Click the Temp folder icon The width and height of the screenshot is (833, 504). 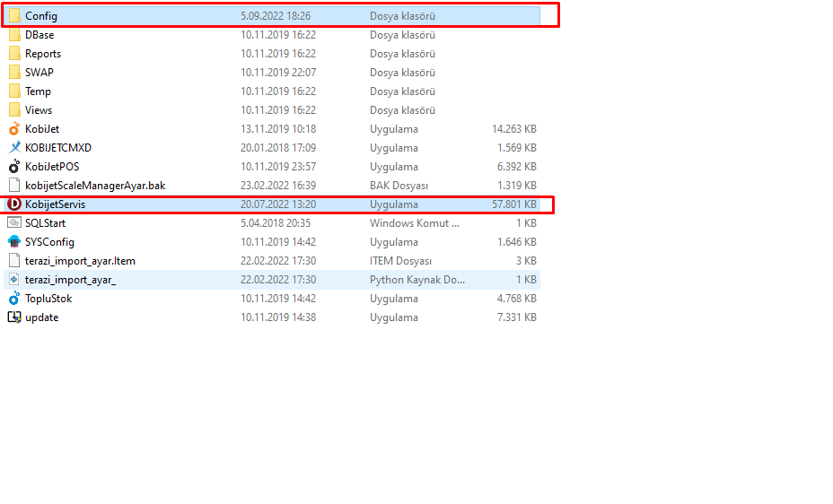pos(14,91)
